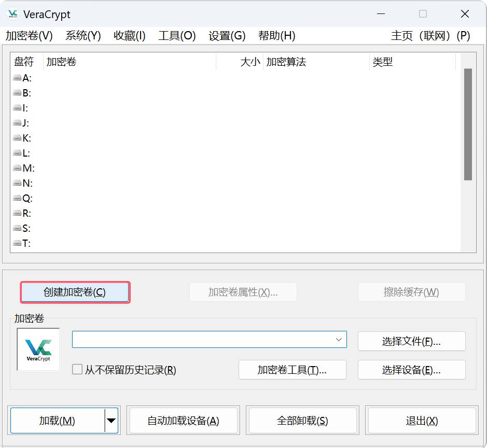Enable 从不保留历史记录 checkbox

click(77, 369)
